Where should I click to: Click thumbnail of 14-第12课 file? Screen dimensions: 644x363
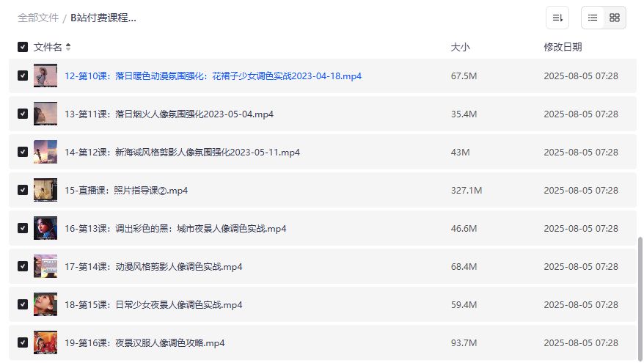point(45,152)
